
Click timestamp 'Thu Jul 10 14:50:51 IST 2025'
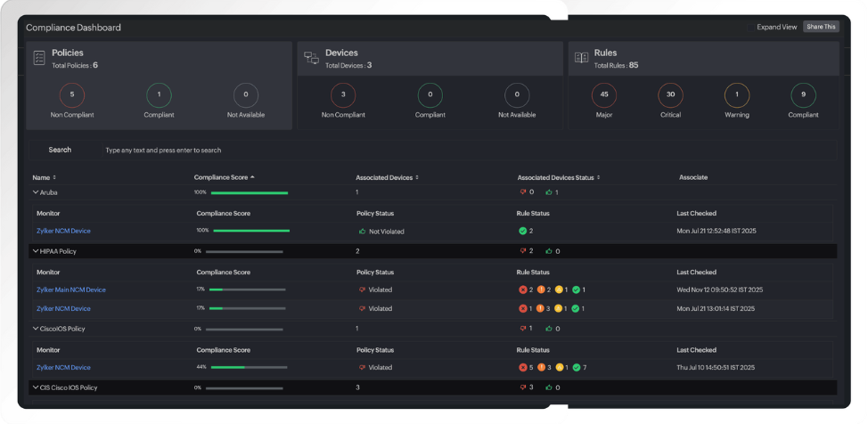tap(716, 367)
